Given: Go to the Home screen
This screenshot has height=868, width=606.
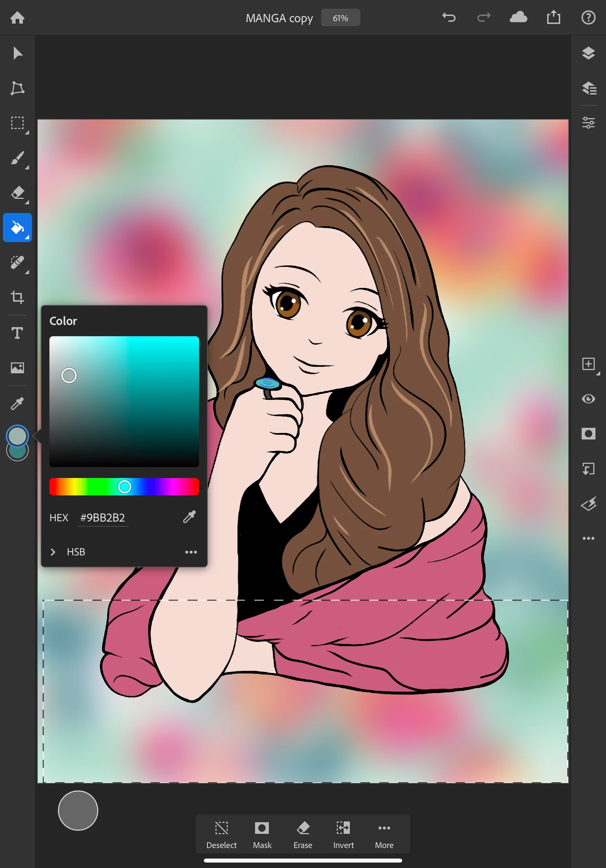Looking at the screenshot, I should point(17,17).
